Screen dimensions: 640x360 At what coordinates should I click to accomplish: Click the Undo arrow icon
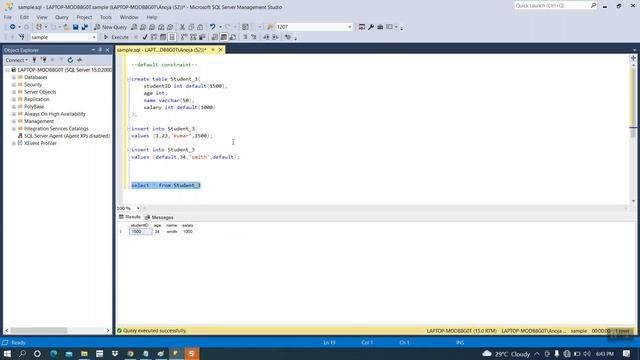[212, 27]
